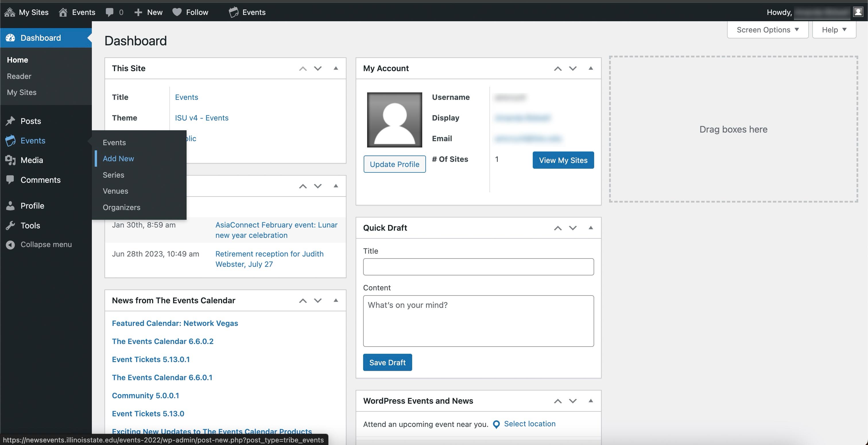Click the Posts pushpin icon
Screen dimensions: 868x445
(x=10, y=121)
